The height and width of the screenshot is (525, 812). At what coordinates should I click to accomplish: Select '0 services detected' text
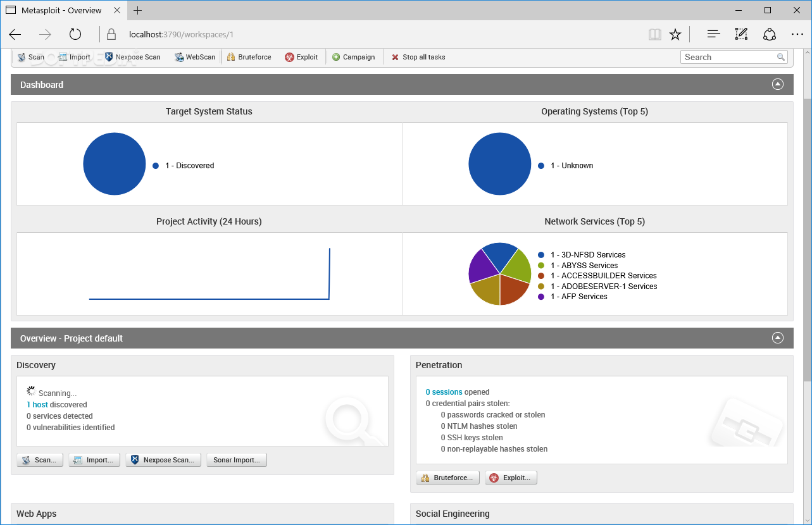click(59, 416)
